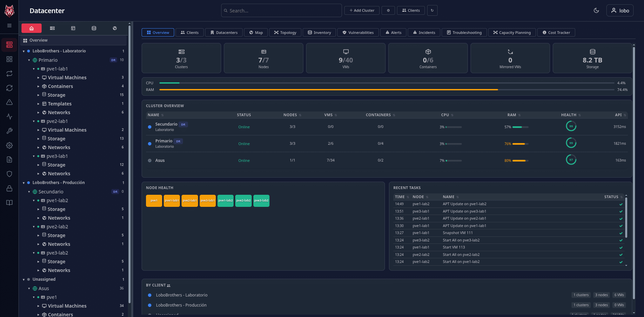Expand Virtual Machines under pve1-lab1
The width and height of the screenshot is (644, 317).
pos(38,78)
